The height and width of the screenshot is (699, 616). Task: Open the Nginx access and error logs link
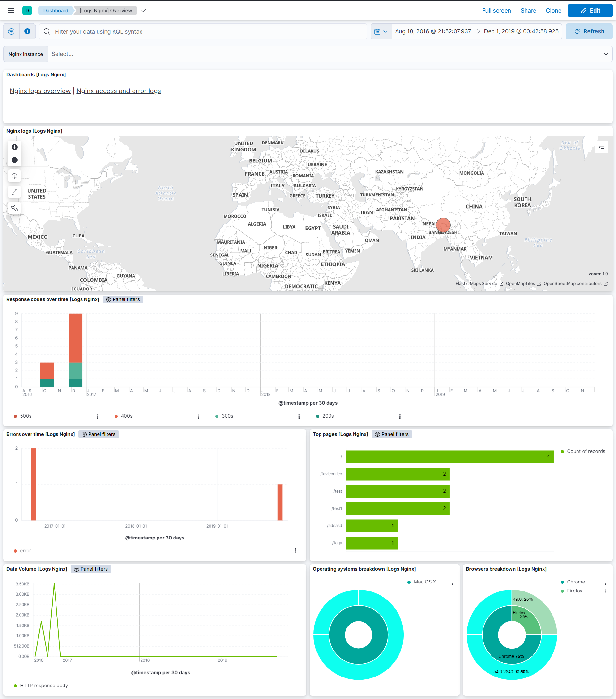(x=119, y=91)
